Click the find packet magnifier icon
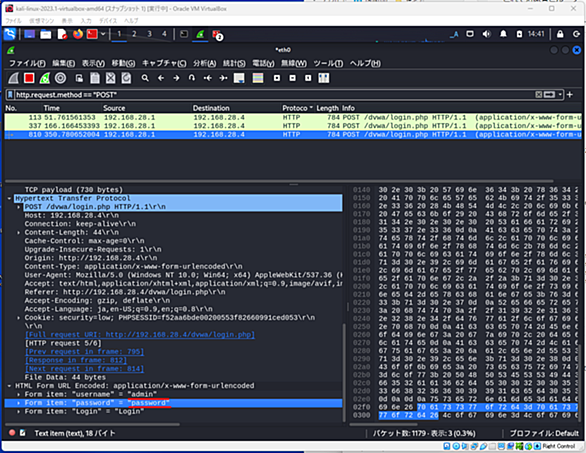The image size is (586, 453). pyautogui.click(x=145, y=78)
